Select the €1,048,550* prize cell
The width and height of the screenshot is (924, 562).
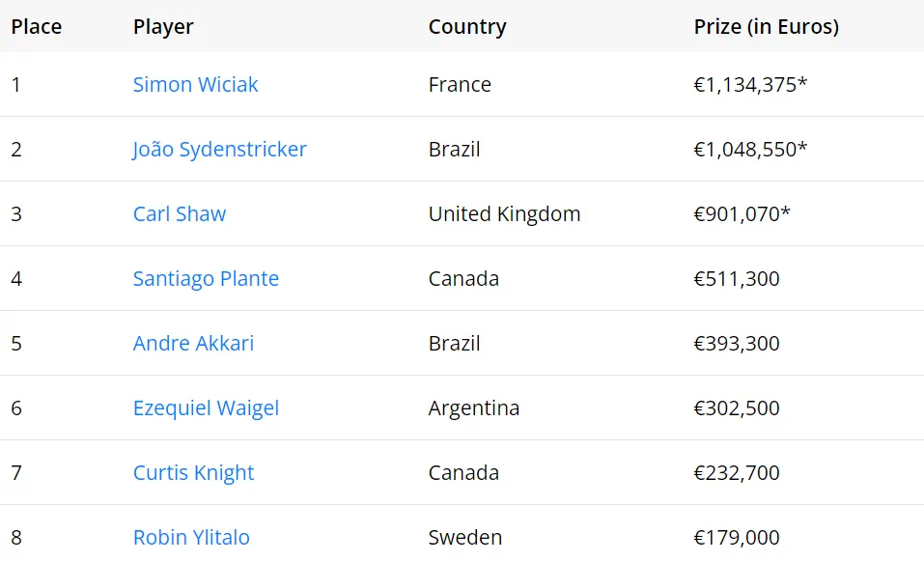point(750,150)
